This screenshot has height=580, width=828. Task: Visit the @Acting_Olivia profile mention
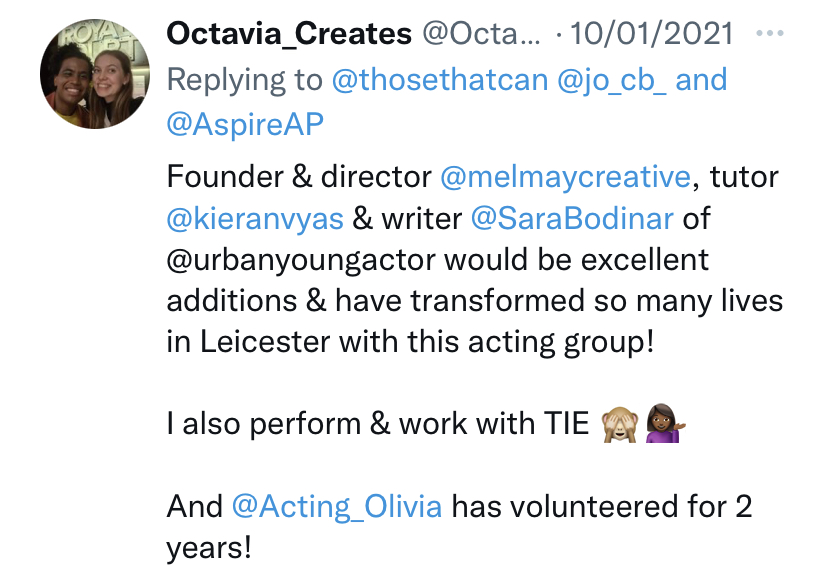(336, 506)
